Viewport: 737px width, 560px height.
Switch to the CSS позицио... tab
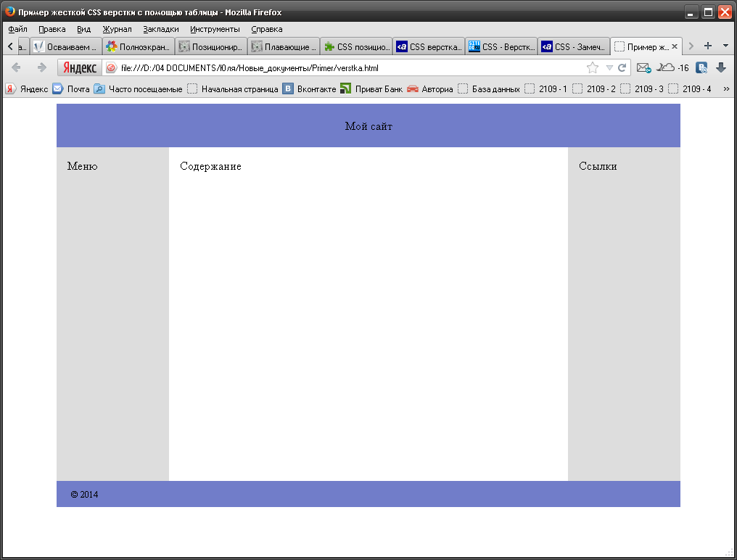click(x=356, y=46)
